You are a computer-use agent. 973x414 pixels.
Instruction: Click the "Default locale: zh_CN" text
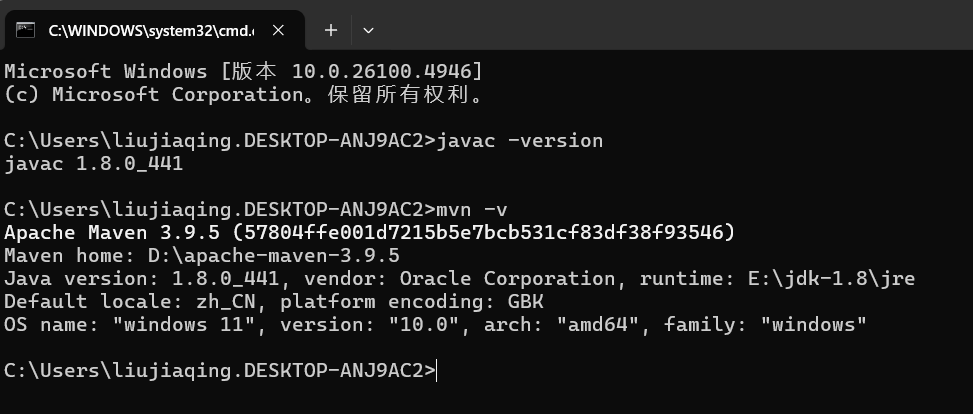click(x=130, y=302)
